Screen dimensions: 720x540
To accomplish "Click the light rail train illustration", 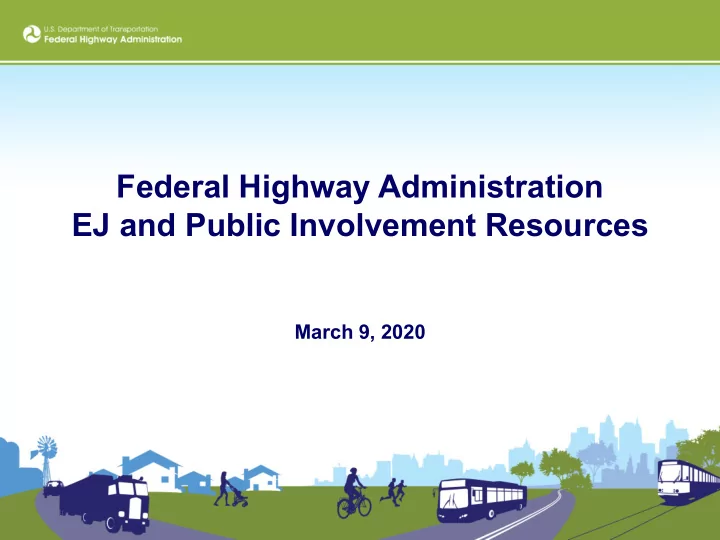I will 688,482.
